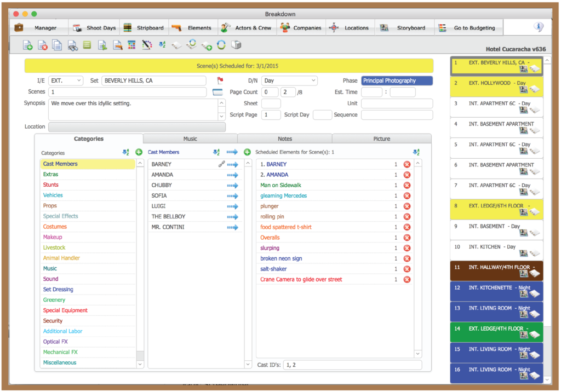Sort Scheduled Elements list A-Z
Viewport: 561px width, 392px height.
click(x=416, y=152)
